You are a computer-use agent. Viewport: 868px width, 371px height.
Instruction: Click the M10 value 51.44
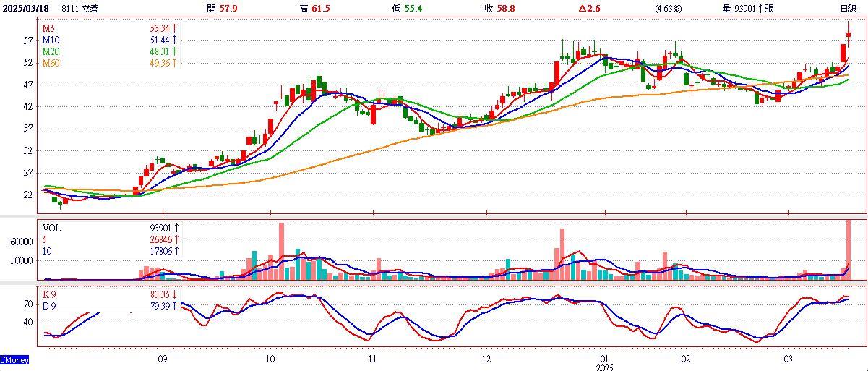[159, 40]
